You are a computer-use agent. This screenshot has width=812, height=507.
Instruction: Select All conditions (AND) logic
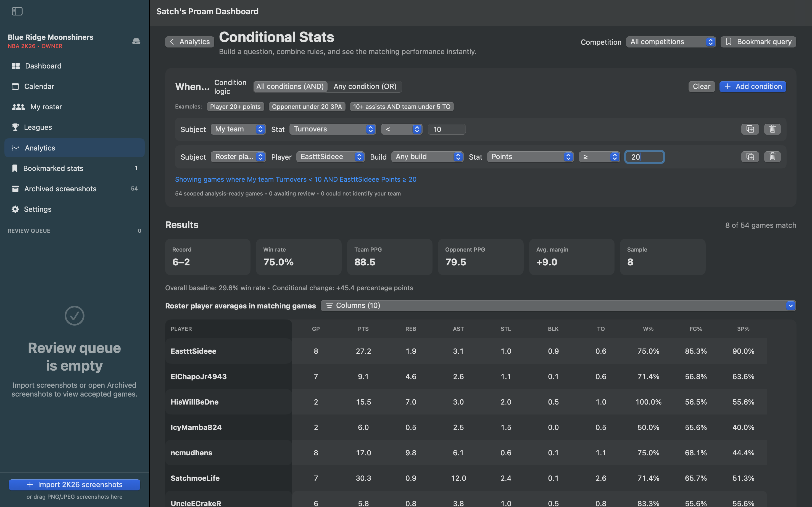(x=290, y=86)
